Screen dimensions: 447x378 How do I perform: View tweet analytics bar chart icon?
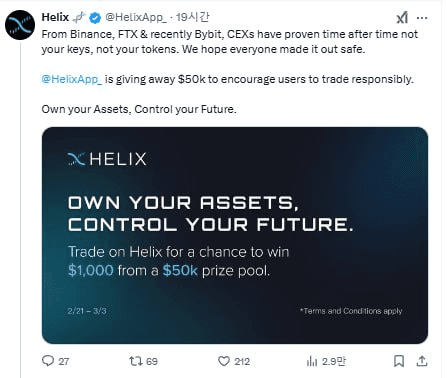tap(312, 361)
